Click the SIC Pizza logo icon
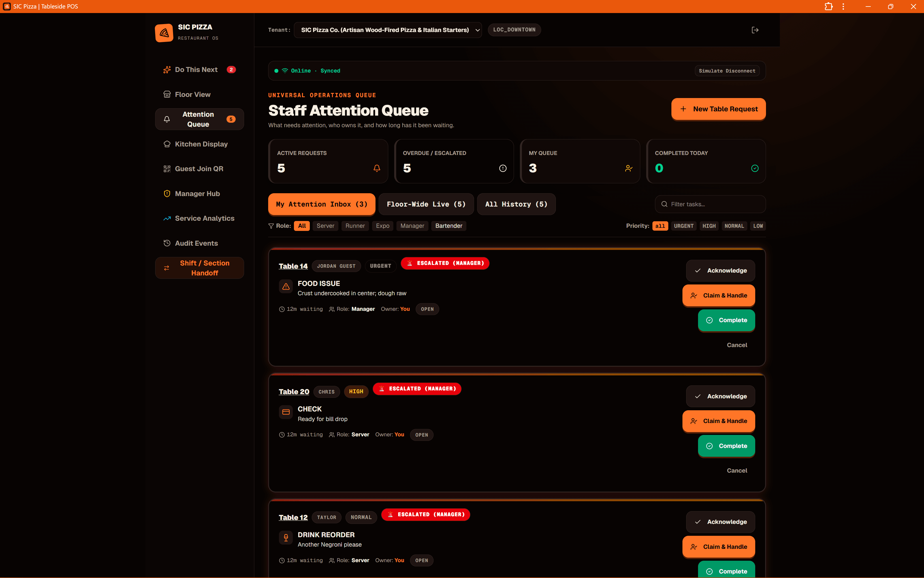Screen dimensions: 924x578 click(164, 33)
